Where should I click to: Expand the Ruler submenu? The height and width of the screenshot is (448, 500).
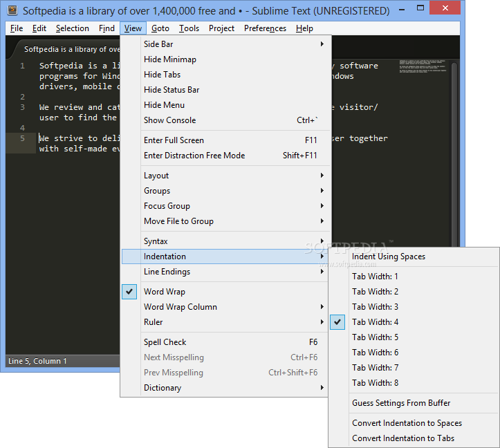(225, 322)
